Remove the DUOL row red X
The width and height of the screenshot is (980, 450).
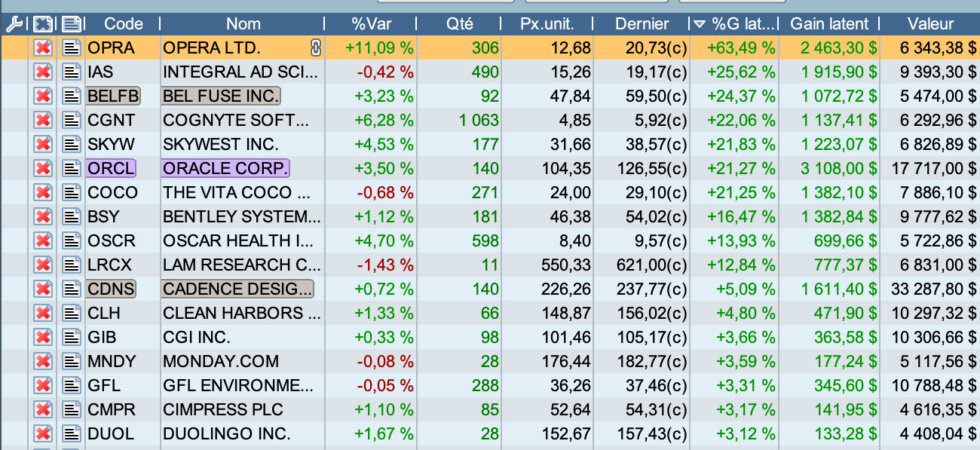coord(42,434)
